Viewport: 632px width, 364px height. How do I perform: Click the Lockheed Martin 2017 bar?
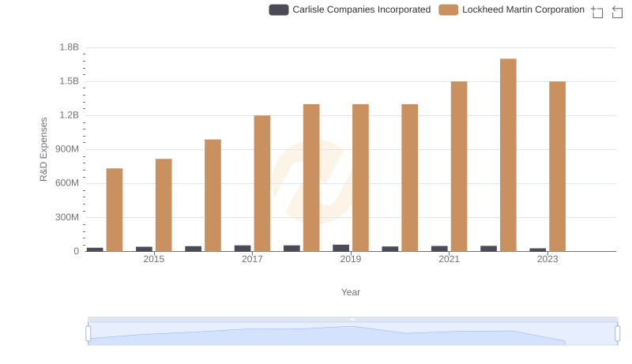coord(262,183)
